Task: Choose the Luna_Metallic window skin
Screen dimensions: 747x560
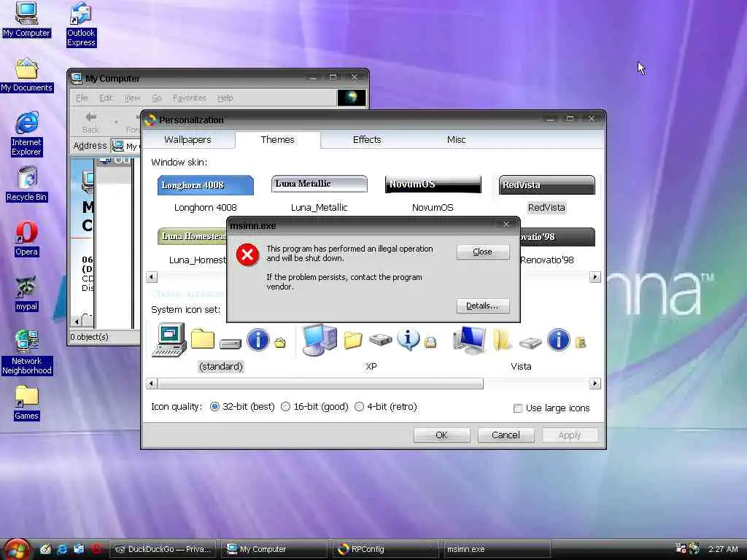Action: point(320,193)
